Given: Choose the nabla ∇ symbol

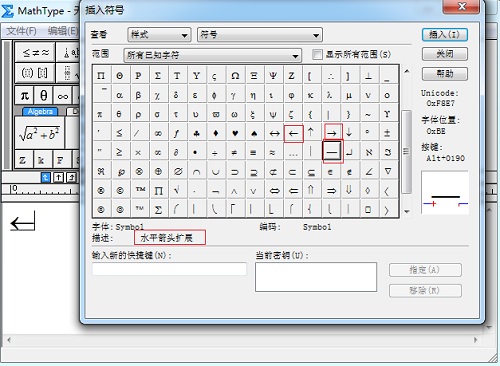Looking at the screenshot, I should point(388,172).
